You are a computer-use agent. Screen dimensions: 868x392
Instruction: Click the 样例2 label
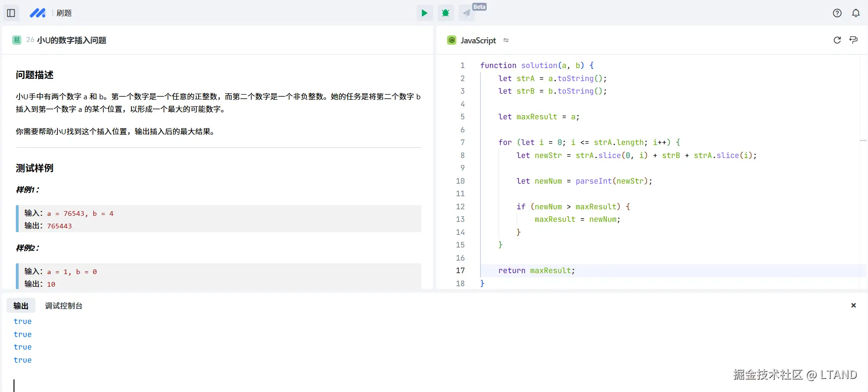click(28, 248)
